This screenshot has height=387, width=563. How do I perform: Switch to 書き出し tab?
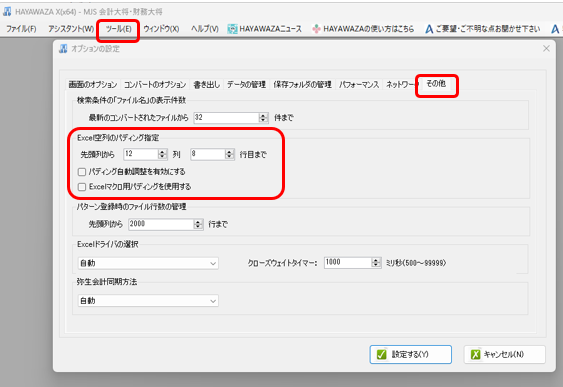[206, 84]
